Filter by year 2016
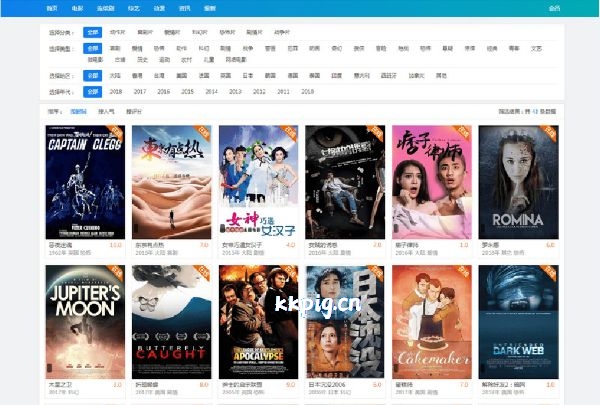600x405 pixels. [x=163, y=91]
